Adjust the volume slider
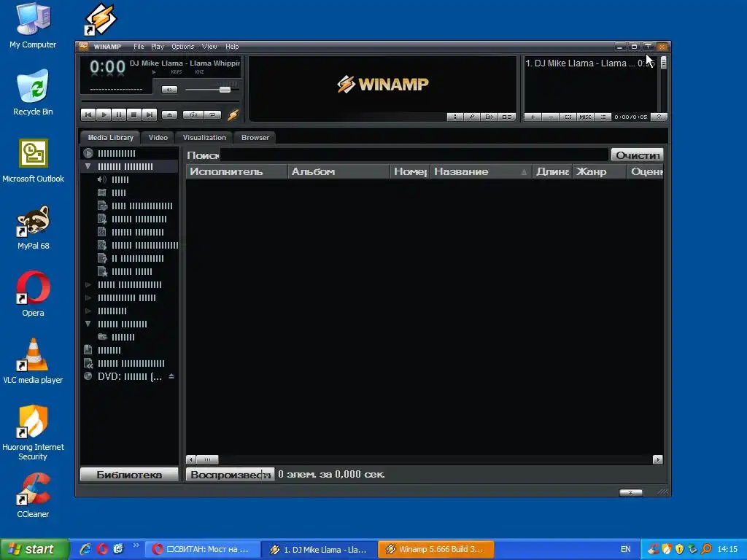Image resolution: width=747 pixels, height=560 pixels. click(x=225, y=90)
